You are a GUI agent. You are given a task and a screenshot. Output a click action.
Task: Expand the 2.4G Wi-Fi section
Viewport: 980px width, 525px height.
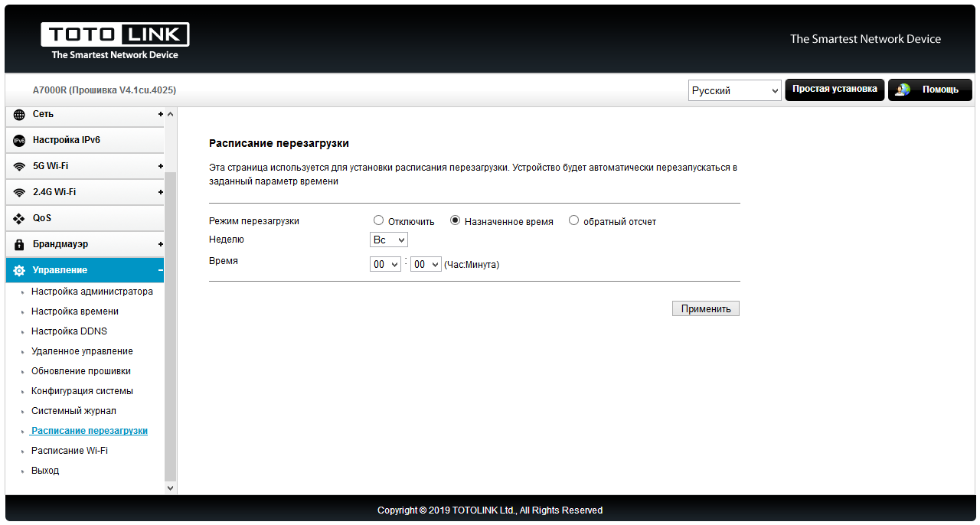161,192
